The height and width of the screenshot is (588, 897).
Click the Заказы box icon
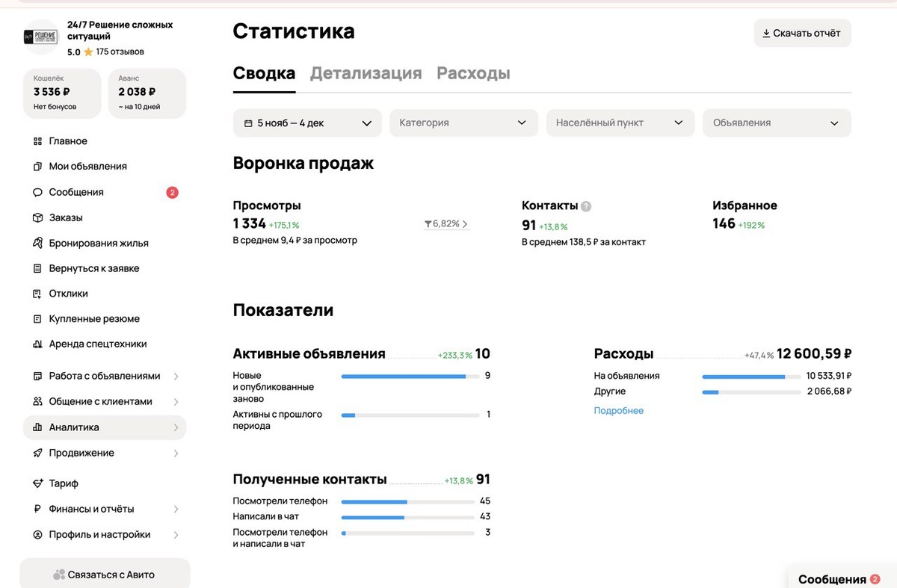pyautogui.click(x=37, y=217)
